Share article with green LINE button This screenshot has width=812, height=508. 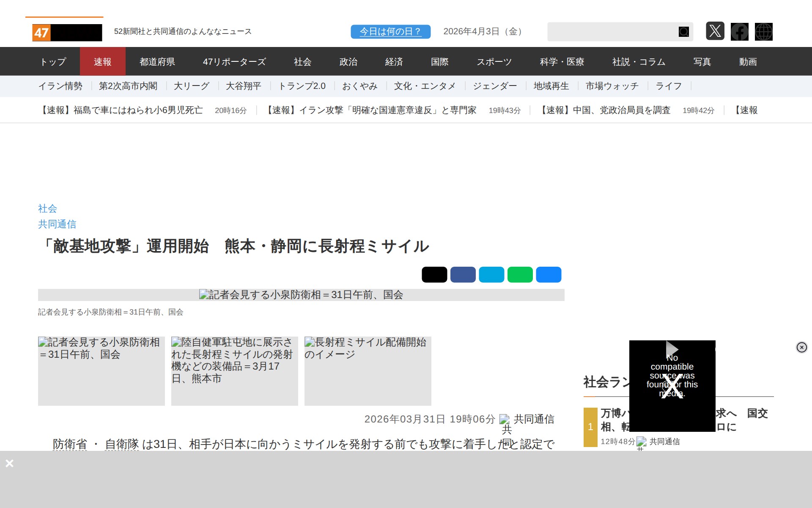tap(520, 274)
